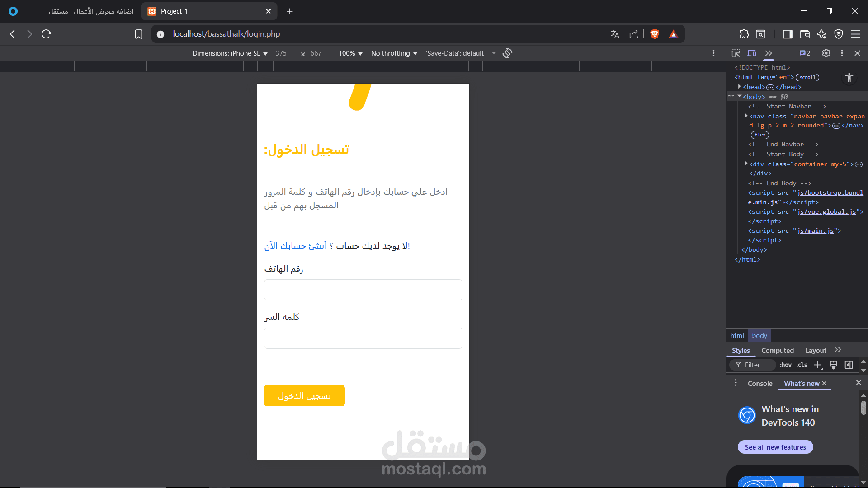This screenshot has width=868, height=488.
Task: Activate inspect element picker
Action: 736,53
